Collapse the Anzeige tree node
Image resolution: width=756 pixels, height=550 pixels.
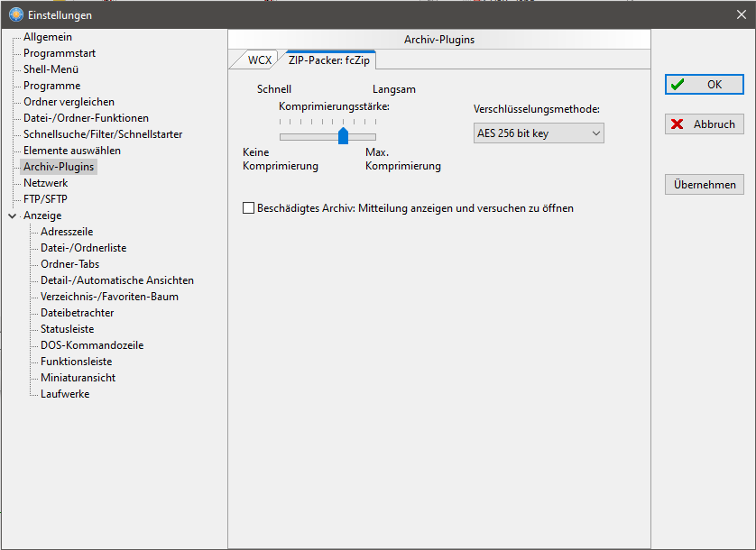(12, 216)
